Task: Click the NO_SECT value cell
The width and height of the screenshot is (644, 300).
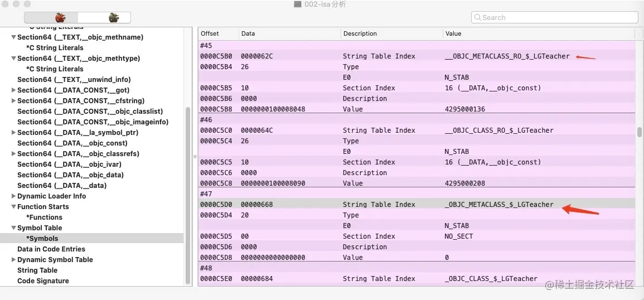Action: point(459,236)
